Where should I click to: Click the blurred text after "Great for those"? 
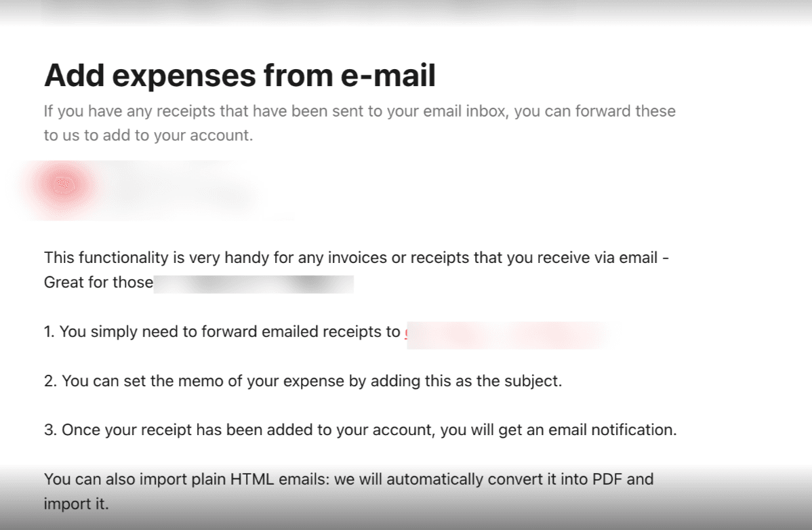254,283
